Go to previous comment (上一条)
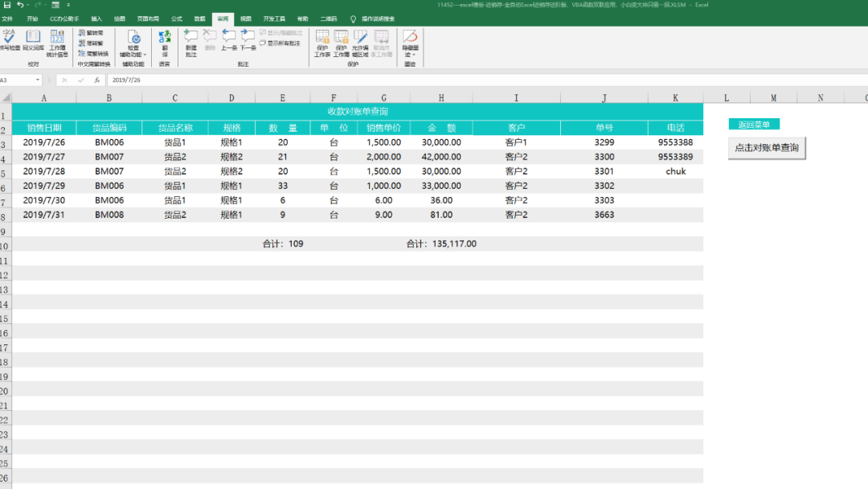868x489 pixels. [x=228, y=41]
